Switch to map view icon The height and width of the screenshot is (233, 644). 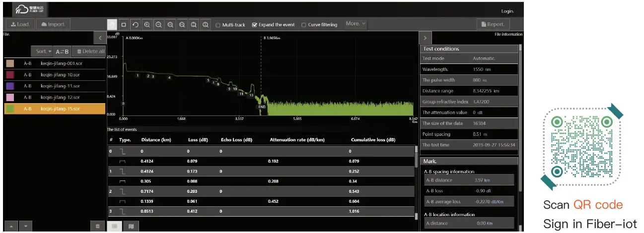(131, 226)
